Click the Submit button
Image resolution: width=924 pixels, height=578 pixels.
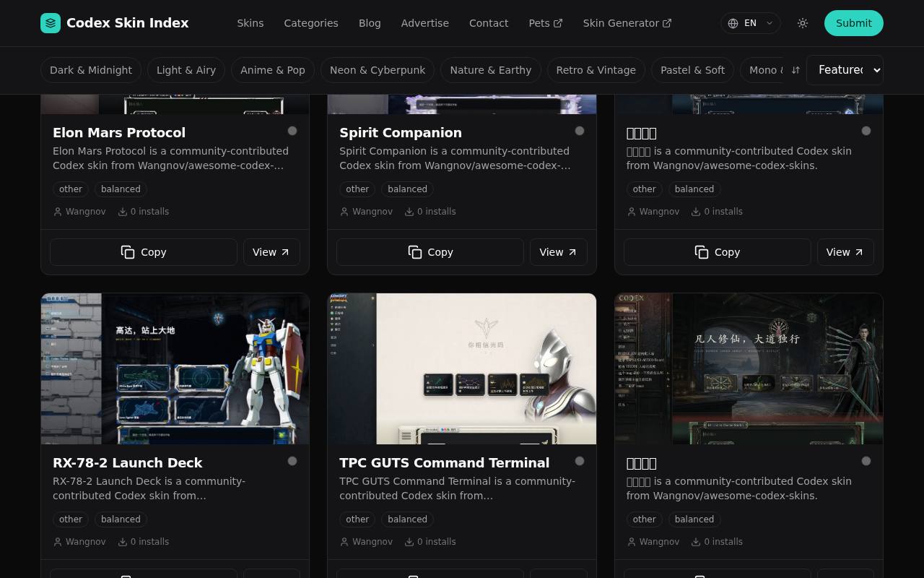tap(854, 23)
